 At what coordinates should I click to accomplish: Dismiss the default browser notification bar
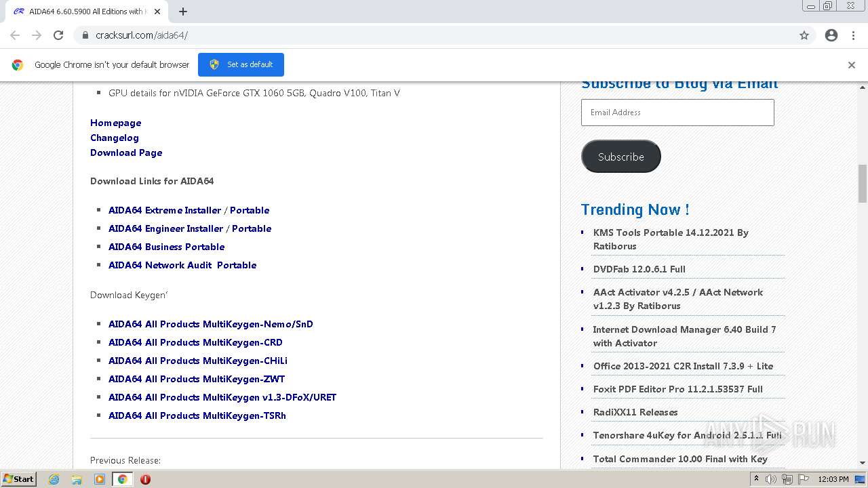coord(851,65)
